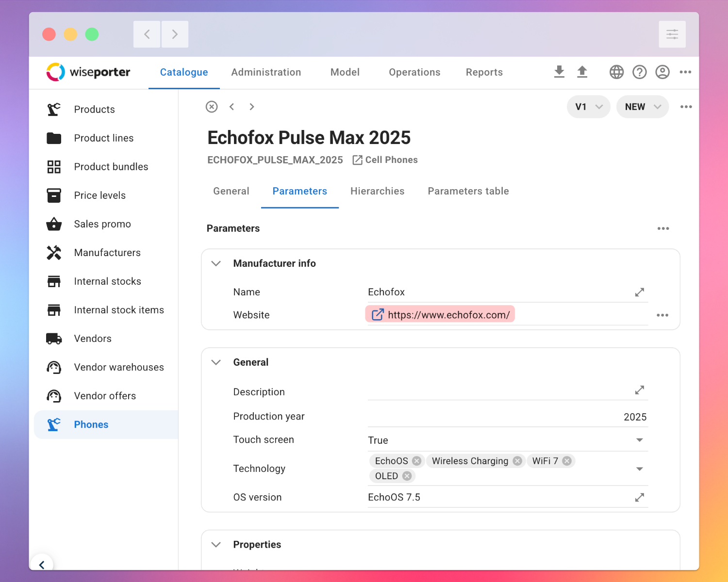
Task: Switch to the Catalogue menu
Action: pos(184,72)
